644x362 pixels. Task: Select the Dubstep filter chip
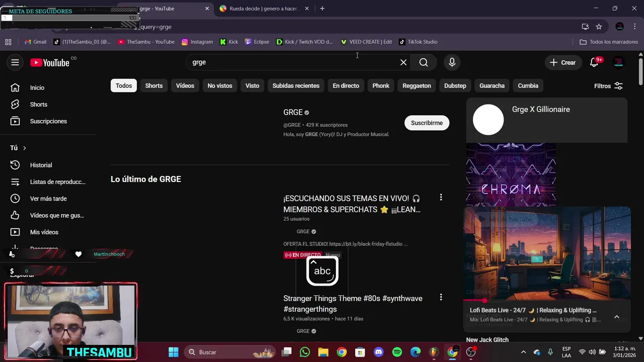pyautogui.click(x=455, y=85)
